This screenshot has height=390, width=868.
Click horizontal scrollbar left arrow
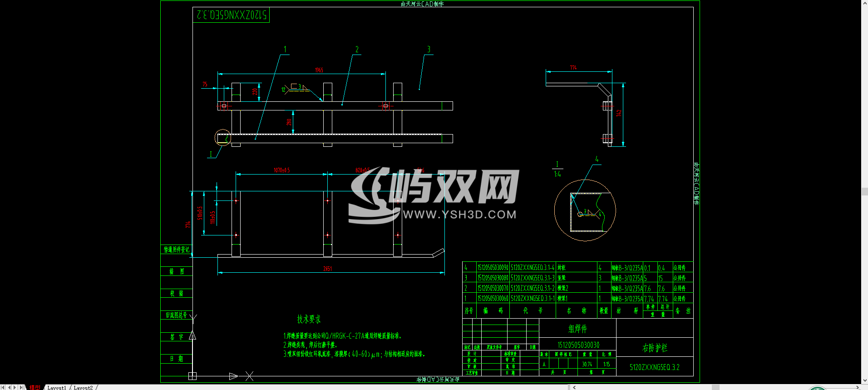[x=574, y=387]
